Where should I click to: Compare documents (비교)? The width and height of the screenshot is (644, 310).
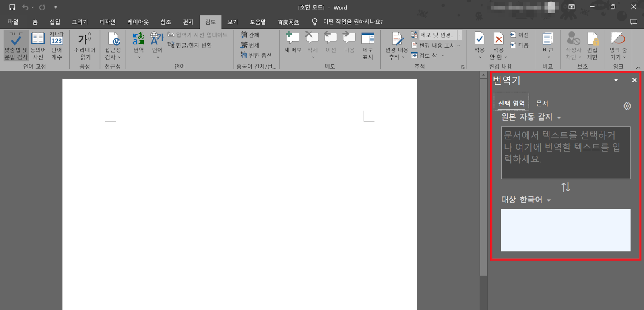pyautogui.click(x=548, y=46)
